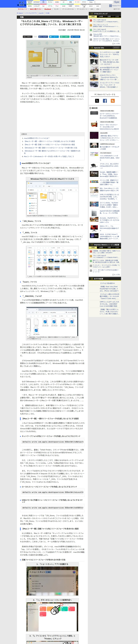This screenshot has width=138, height=644.
Task: Open the Anker Soundcore Nebula P1 thumbnail
Action: tap(94, 77)
